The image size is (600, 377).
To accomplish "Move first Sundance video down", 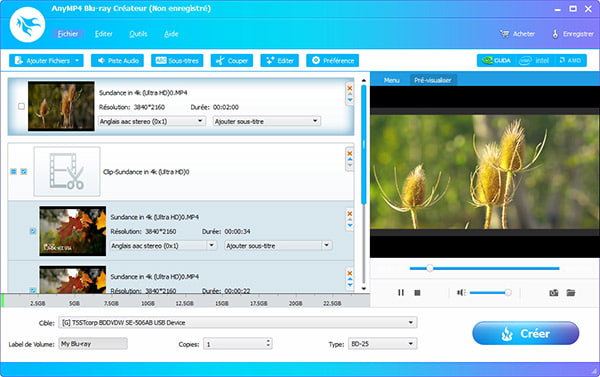I will tap(350, 100).
